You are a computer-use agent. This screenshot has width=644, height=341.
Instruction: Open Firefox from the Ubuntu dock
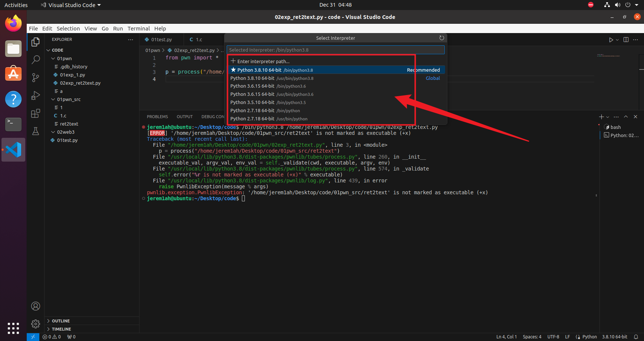point(13,23)
